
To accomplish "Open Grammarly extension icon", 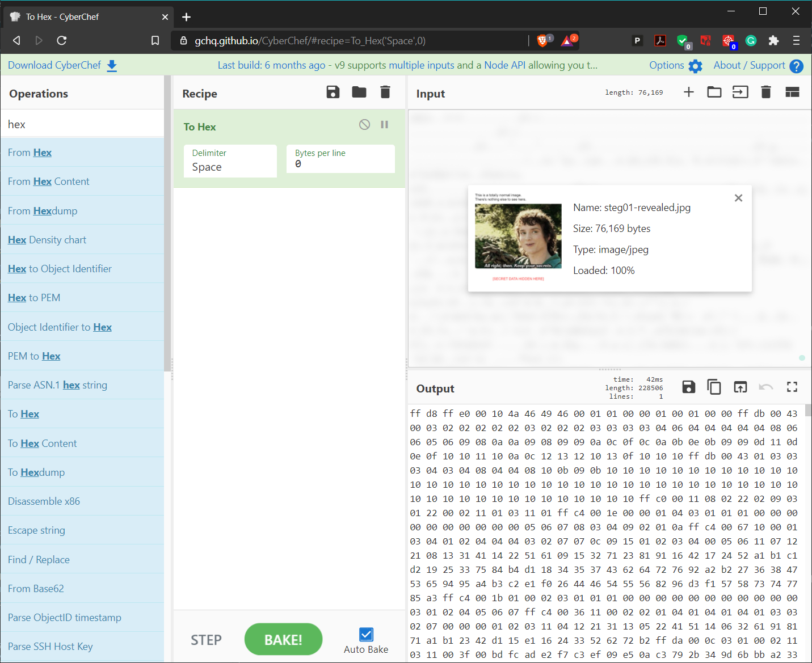I will [x=751, y=40].
